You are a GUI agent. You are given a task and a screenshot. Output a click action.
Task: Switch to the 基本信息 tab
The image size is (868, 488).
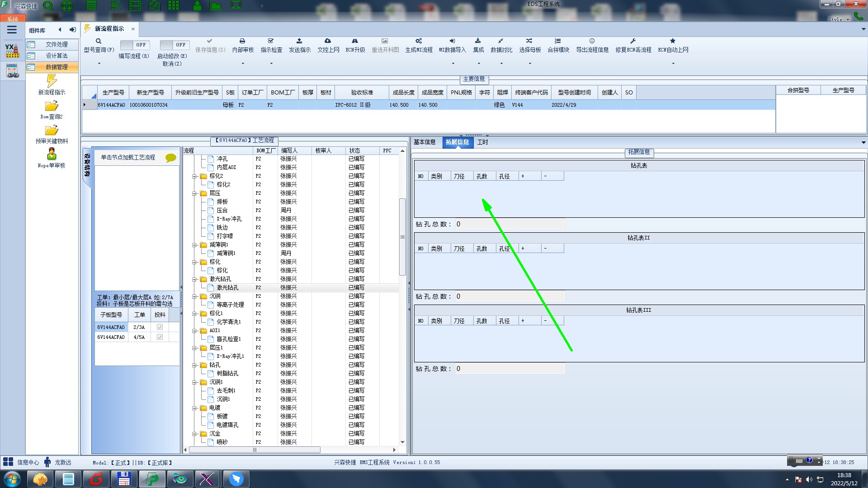(425, 142)
